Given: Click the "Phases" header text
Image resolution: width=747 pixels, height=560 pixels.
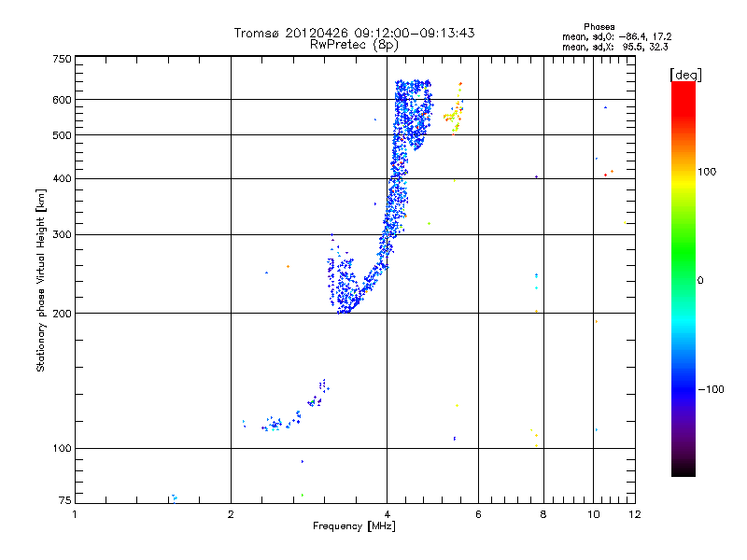Looking at the screenshot, I should (599, 27).
